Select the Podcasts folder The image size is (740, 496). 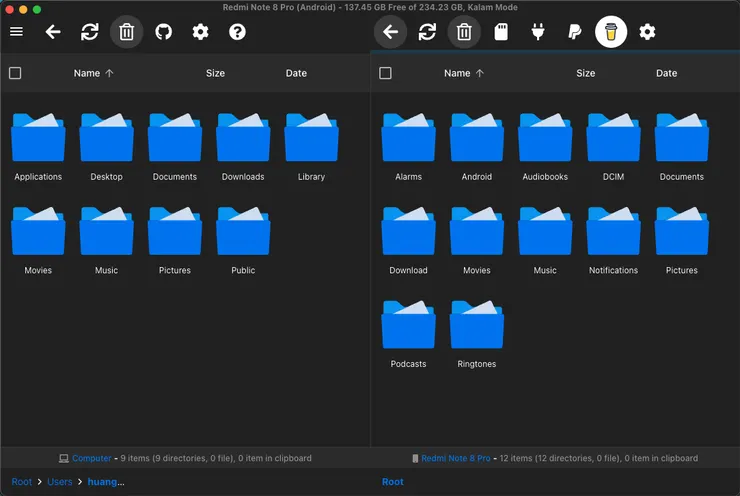(x=408, y=334)
